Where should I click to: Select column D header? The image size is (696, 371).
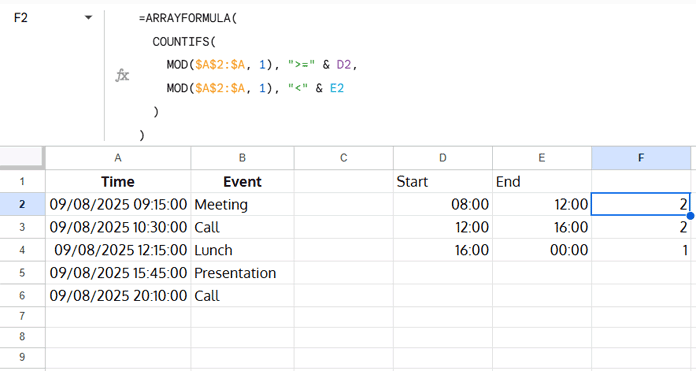443,158
